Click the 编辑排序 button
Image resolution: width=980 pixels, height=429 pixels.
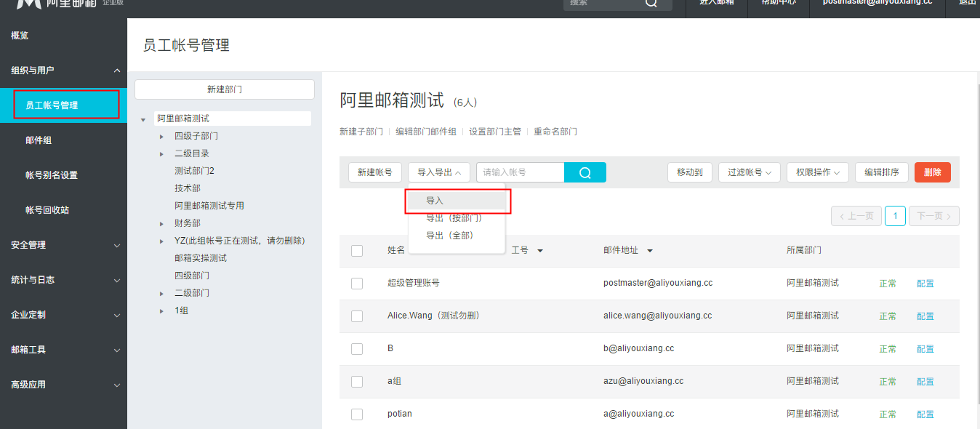(x=882, y=172)
